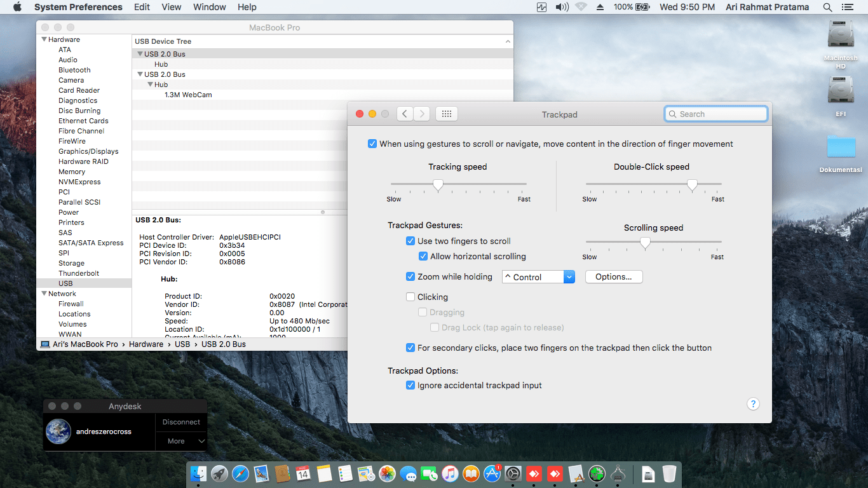Open Safari in the Dock
Image resolution: width=868 pixels, height=488 pixels.
click(x=240, y=473)
